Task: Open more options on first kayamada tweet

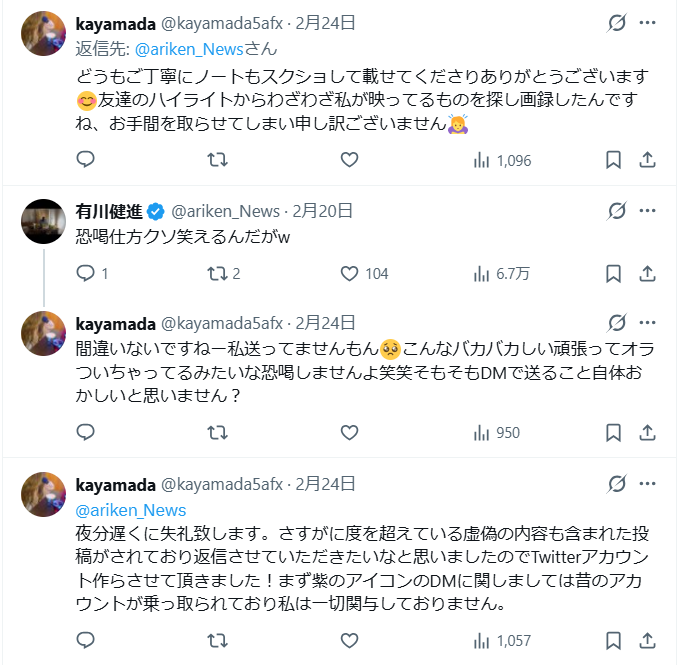Action: (648, 22)
